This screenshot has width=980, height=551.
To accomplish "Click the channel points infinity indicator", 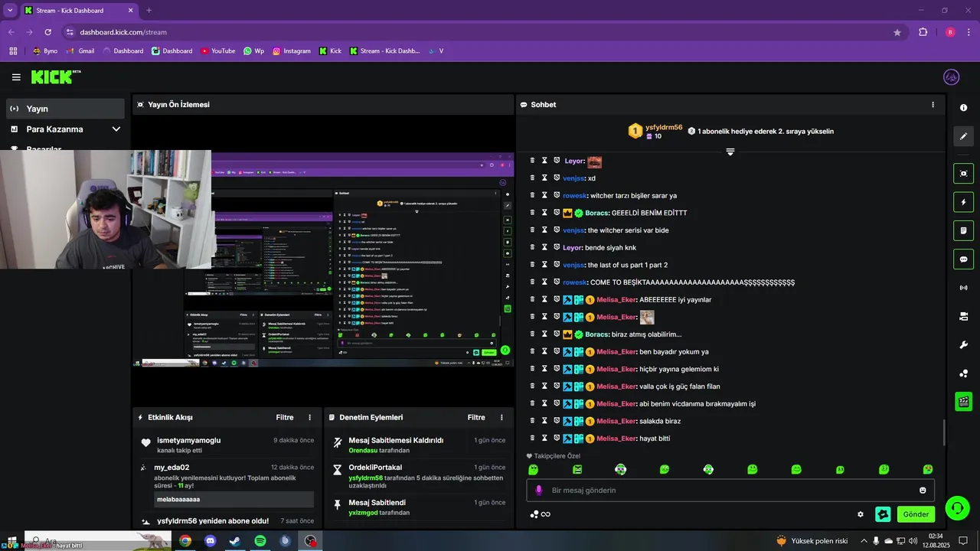I will point(540,514).
